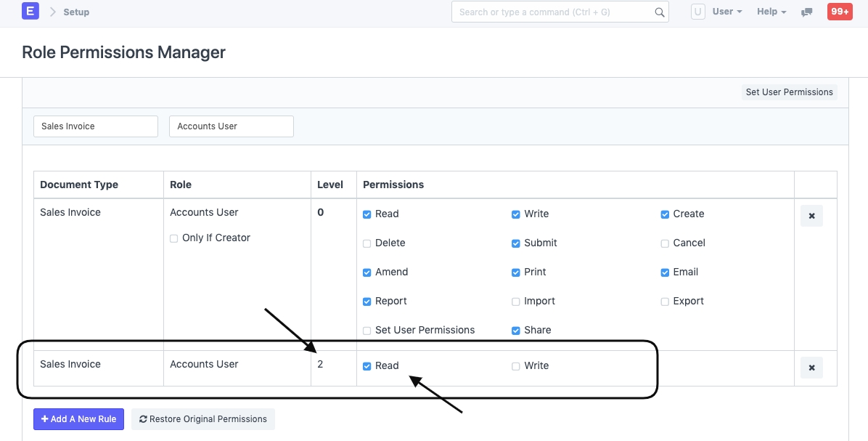Open the Sales Invoice document type selector
The width and height of the screenshot is (868, 441).
click(x=96, y=126)
